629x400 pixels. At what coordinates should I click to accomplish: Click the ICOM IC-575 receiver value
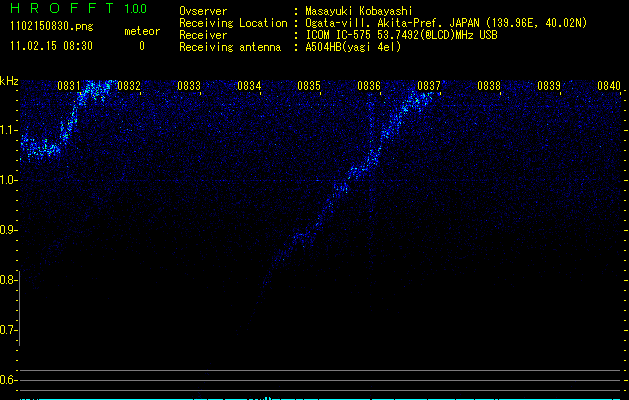point(401,35)
